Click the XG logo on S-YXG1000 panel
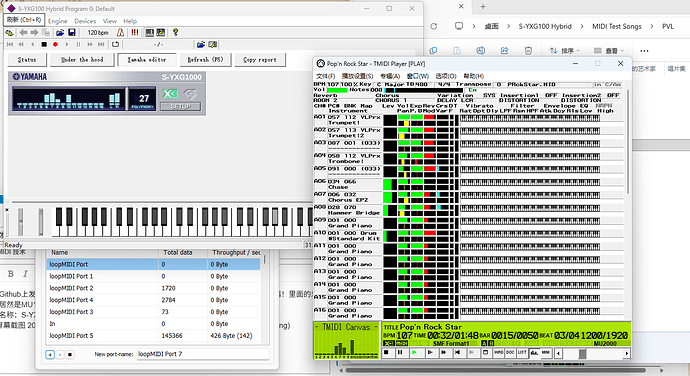This screenshot has height=376, width=690. tap(170, 93)
